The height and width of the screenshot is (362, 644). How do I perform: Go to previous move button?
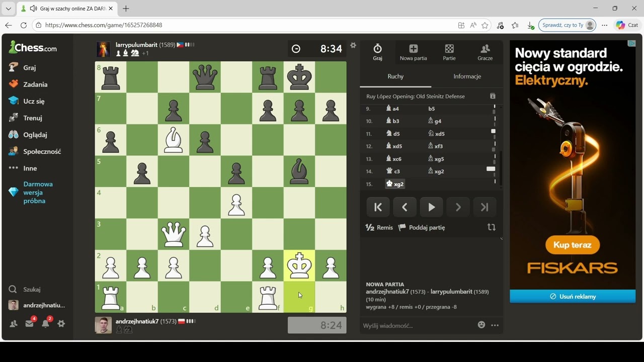click(x=405, y=207)
